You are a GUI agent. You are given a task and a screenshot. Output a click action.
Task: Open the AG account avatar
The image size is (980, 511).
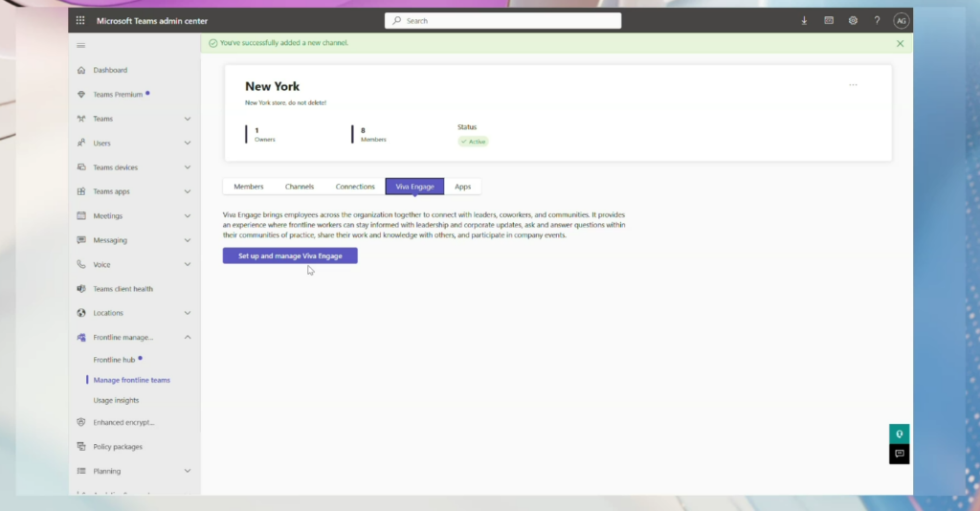(902, 21)
